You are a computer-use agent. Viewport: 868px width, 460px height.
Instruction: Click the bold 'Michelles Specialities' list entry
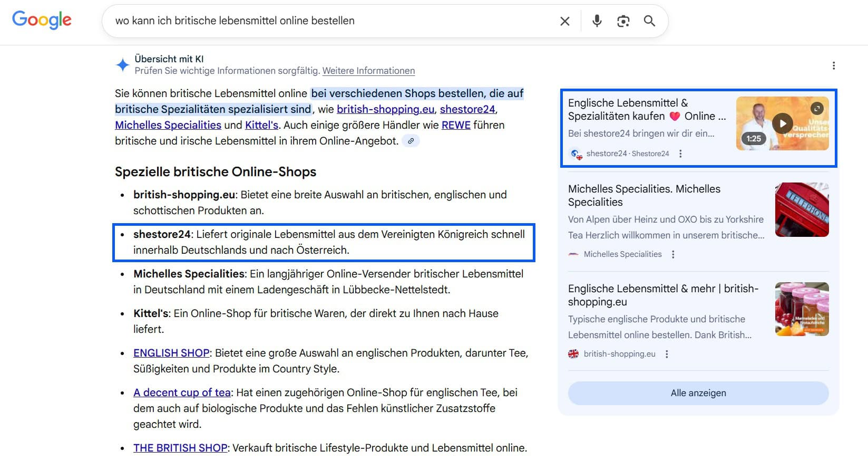(x=189, y=274)
